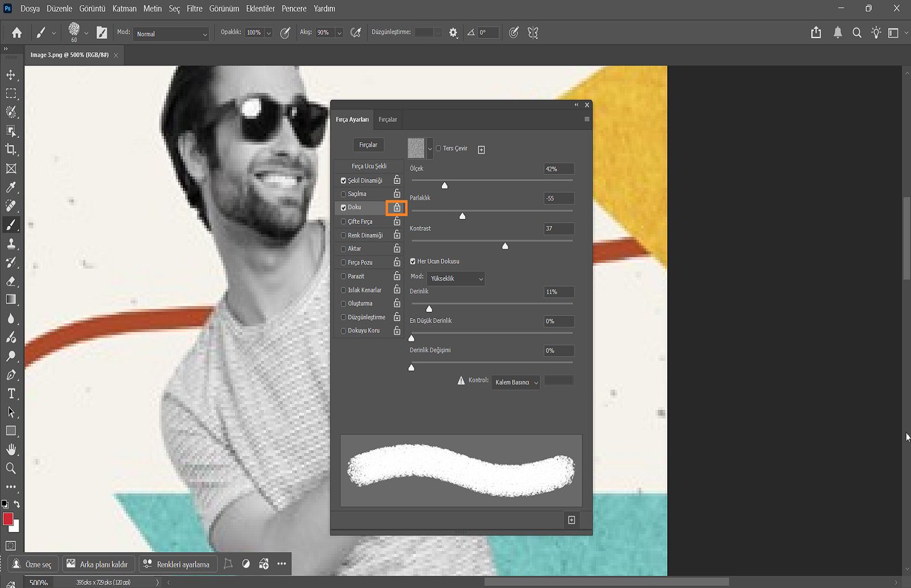This screenshot has width=911, height=588.
Task: Open the Kalem Basıncı control dropdown
Action: (x=515, y=382)
